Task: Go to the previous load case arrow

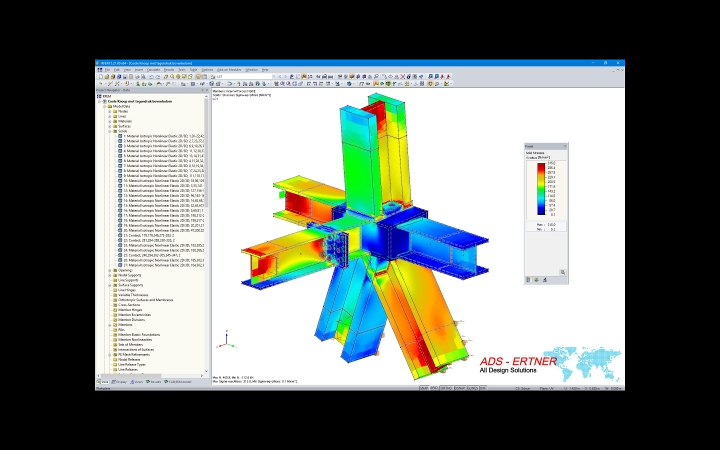Action: tap(280, 77)
